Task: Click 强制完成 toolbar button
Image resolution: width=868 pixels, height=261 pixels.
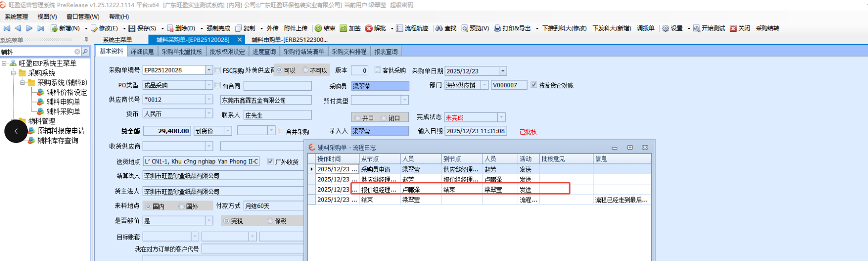Action: click(218, 28)
